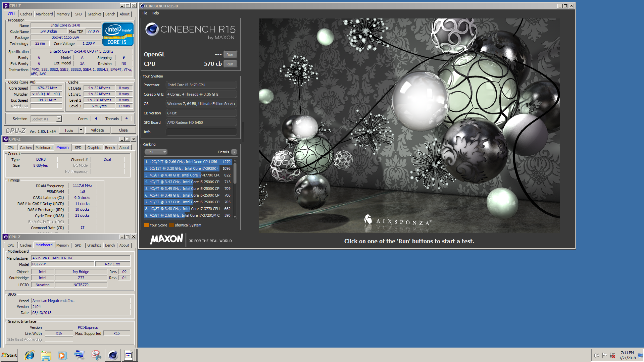Click the orange Your Score legend swatch
Viewport: 644px width, 362px height.
point(146,225)
